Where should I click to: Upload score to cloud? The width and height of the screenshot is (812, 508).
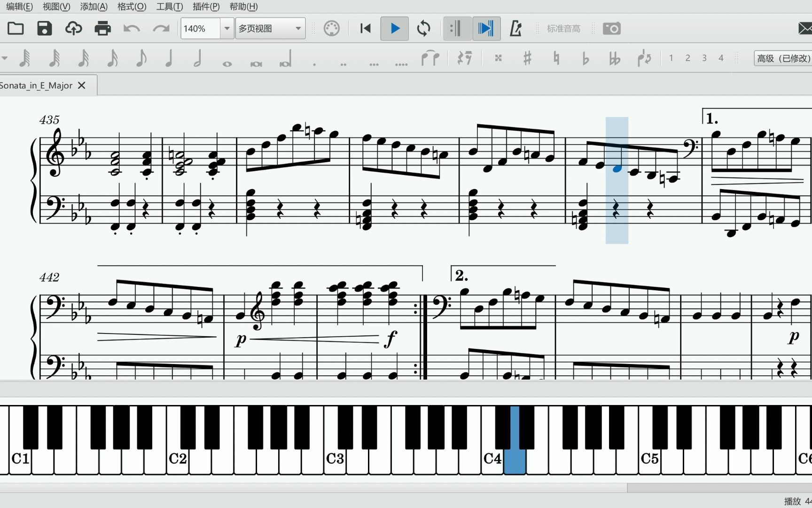coord(74,29)
